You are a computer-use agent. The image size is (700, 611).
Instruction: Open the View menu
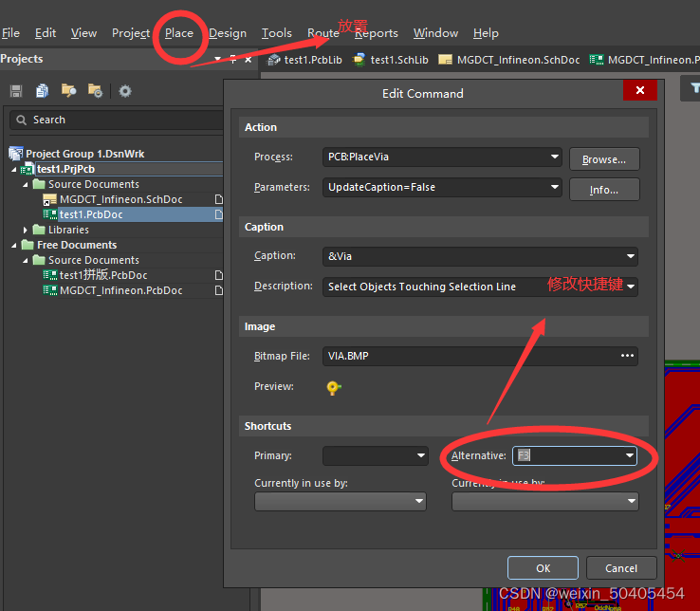[x=83, y=33]
